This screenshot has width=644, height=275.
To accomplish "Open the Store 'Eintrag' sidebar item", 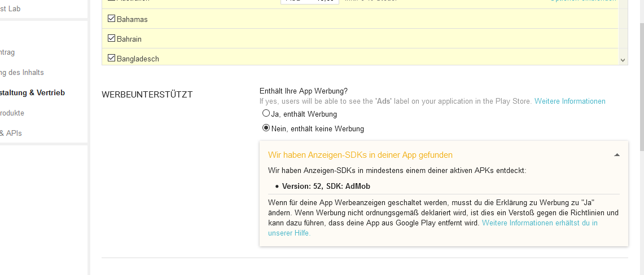I will tap(8, 52).
